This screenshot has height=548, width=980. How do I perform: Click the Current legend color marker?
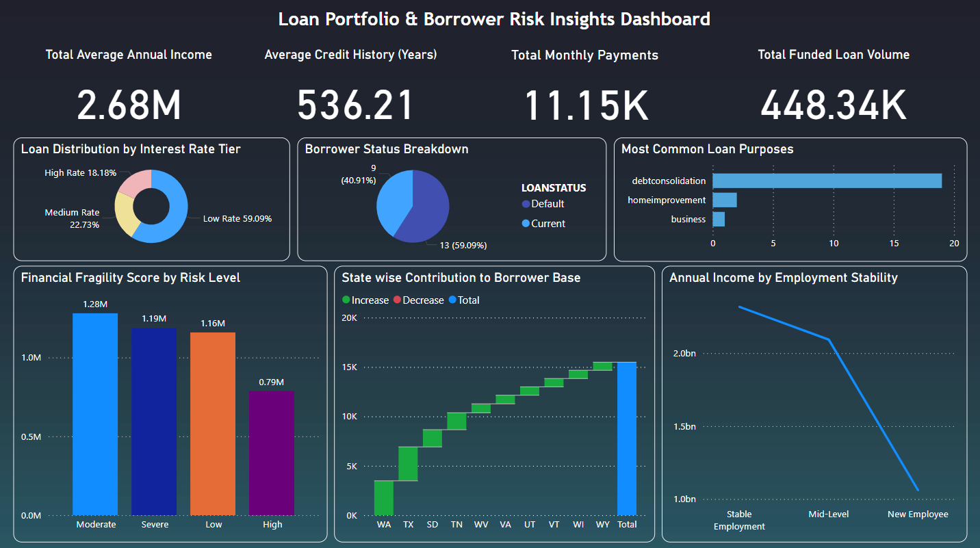(526, 224)
